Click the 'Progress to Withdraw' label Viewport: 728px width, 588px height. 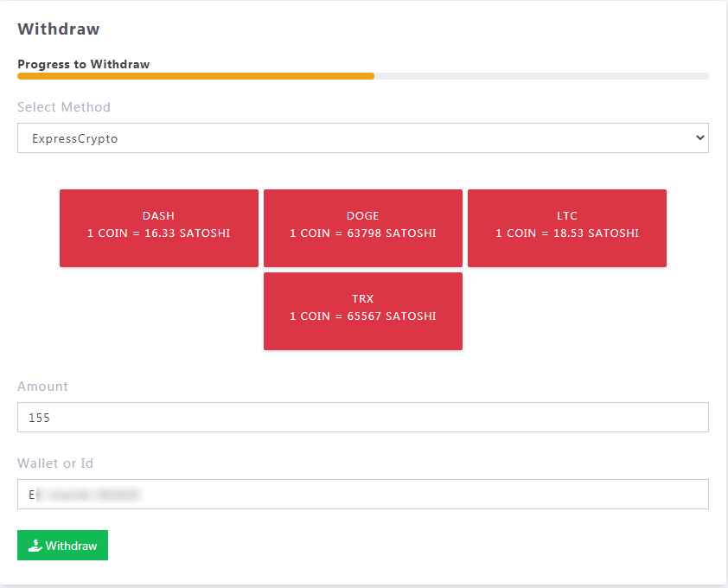pyautogui.click(x=84, y=64)
